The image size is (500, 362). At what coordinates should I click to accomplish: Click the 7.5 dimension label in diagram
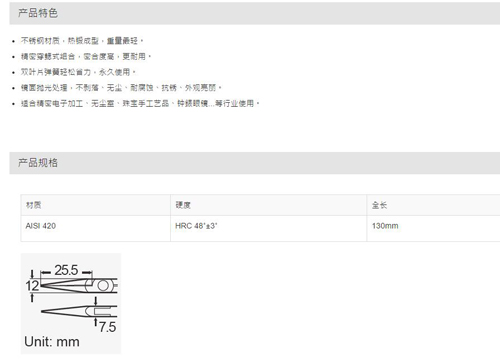107,327
